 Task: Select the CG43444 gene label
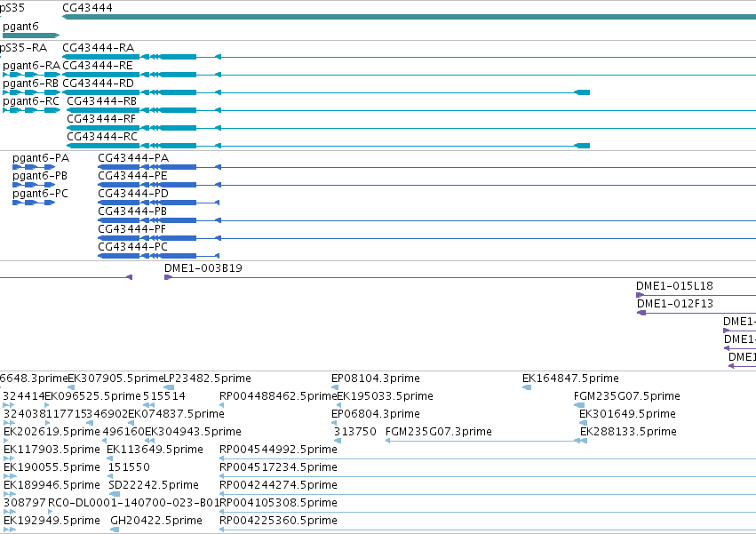click(87, 8)
